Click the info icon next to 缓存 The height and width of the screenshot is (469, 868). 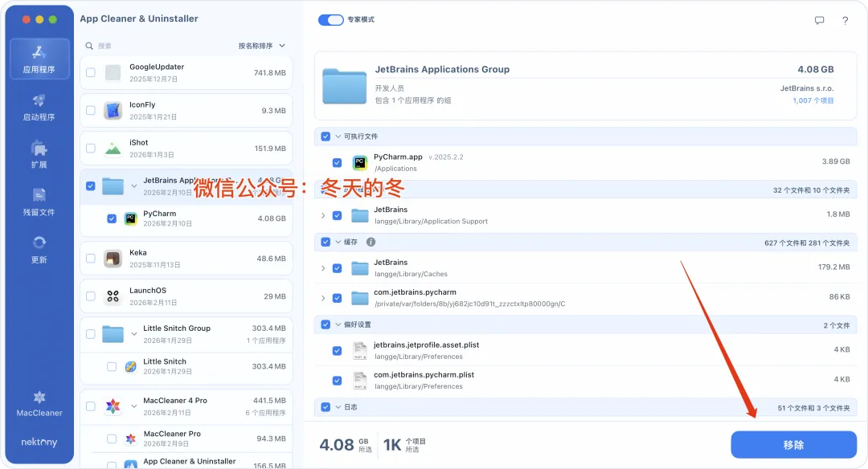click(371, 242)
